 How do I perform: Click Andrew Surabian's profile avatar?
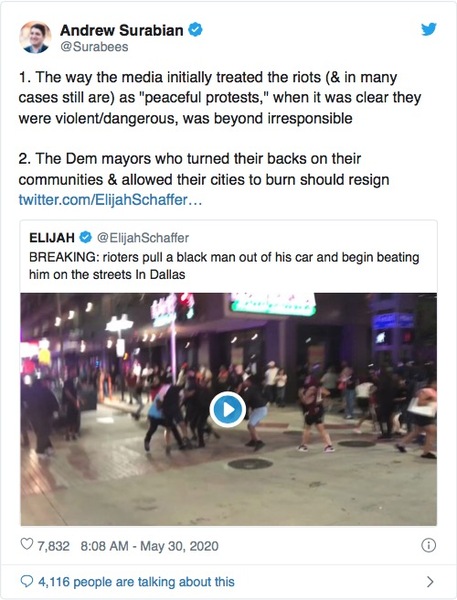pyautogui.click(x=35, y=37)
